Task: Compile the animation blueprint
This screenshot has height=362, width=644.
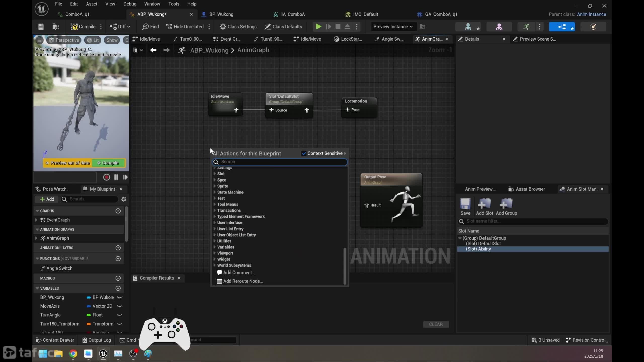Action: [83, 27]
